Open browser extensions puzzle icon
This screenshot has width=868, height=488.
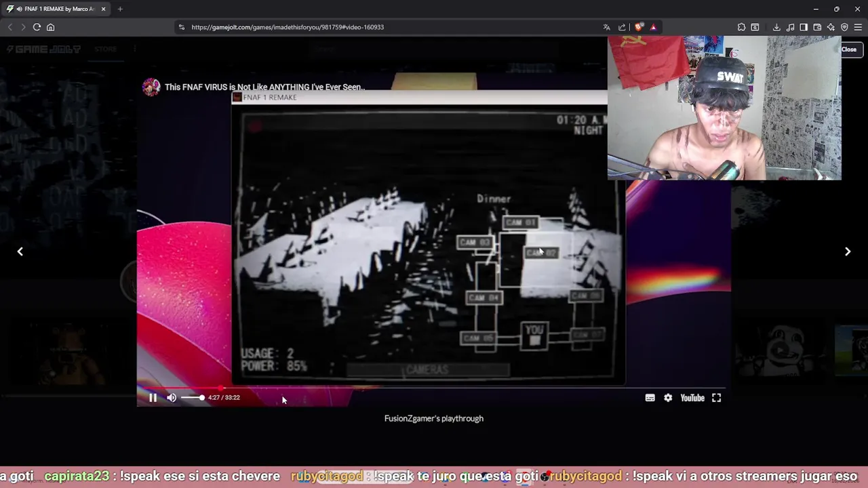click(741, 27)
